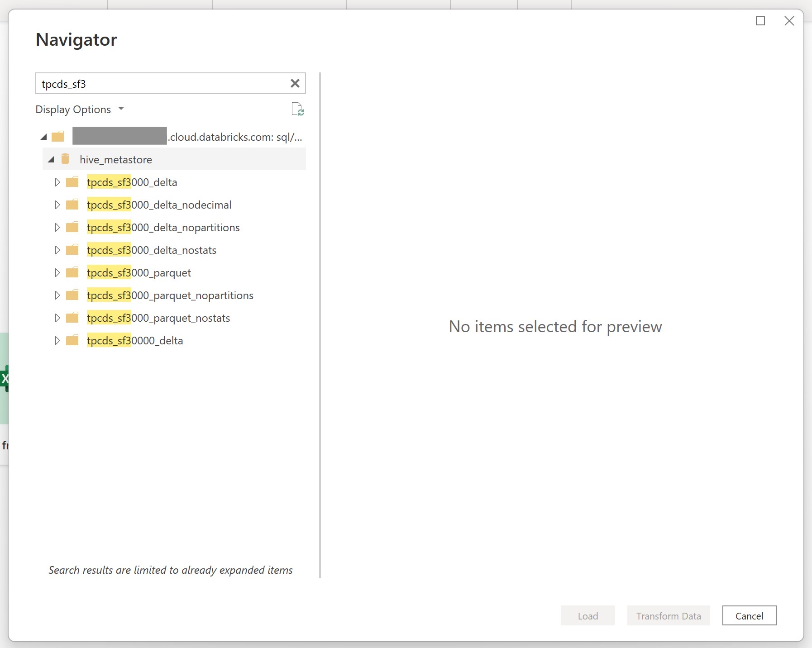Expand the tpcds_sf3000_delta_nodecimal node
This screenshot has width=812, height=648.
pyautogui.click(x=57, y=205)
